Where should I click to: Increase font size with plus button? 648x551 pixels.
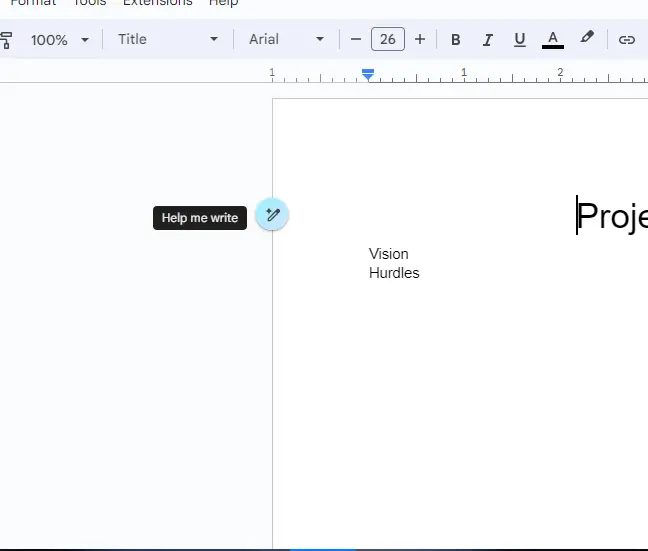click(x=420, y=40)
